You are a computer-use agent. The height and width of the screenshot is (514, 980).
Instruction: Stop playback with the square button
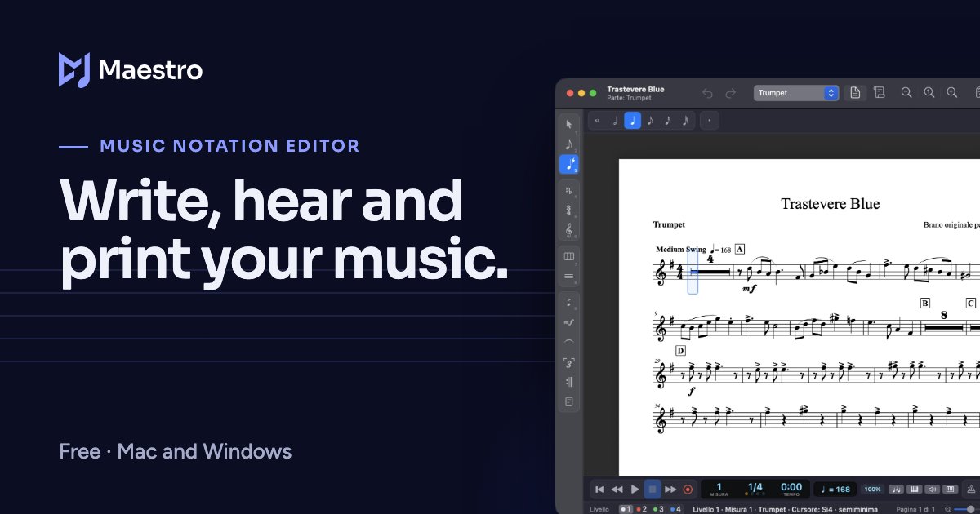(653, 490)
